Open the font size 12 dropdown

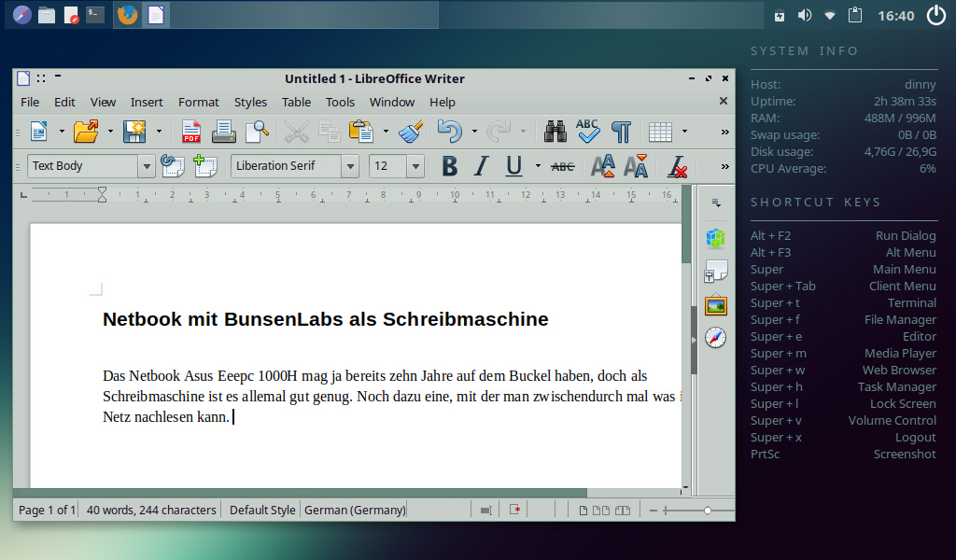[415, 166]
